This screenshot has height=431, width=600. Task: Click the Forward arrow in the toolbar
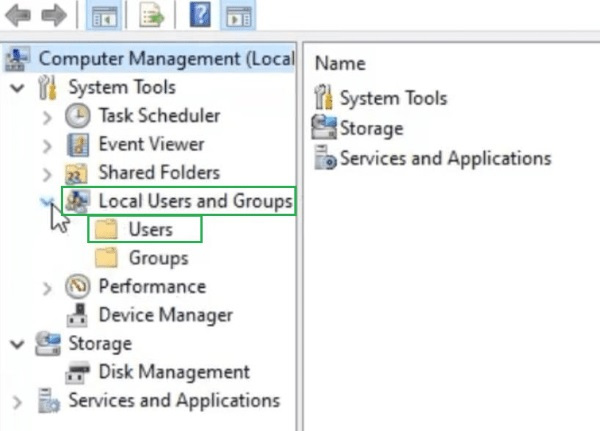tap(54, 16)
